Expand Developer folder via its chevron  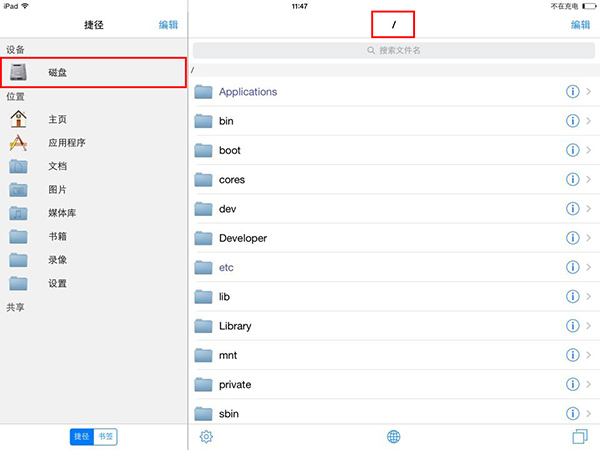pyautogui.click(x=589, y=238)
